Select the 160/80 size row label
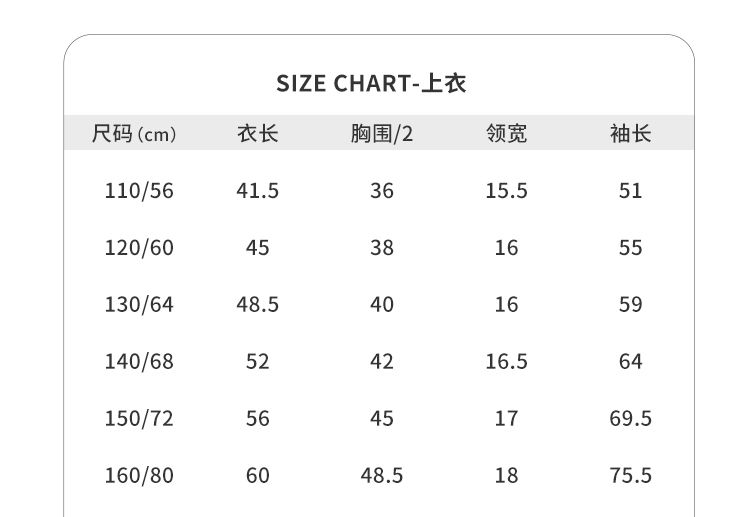The width and height of the screenshot is (750, 517). [x=139, y=476]
